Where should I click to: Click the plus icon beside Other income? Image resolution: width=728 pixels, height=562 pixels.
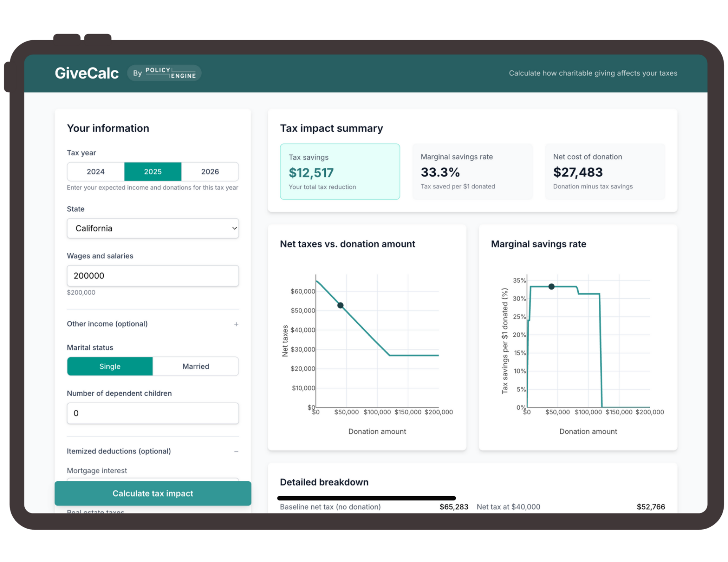(236, 324)
